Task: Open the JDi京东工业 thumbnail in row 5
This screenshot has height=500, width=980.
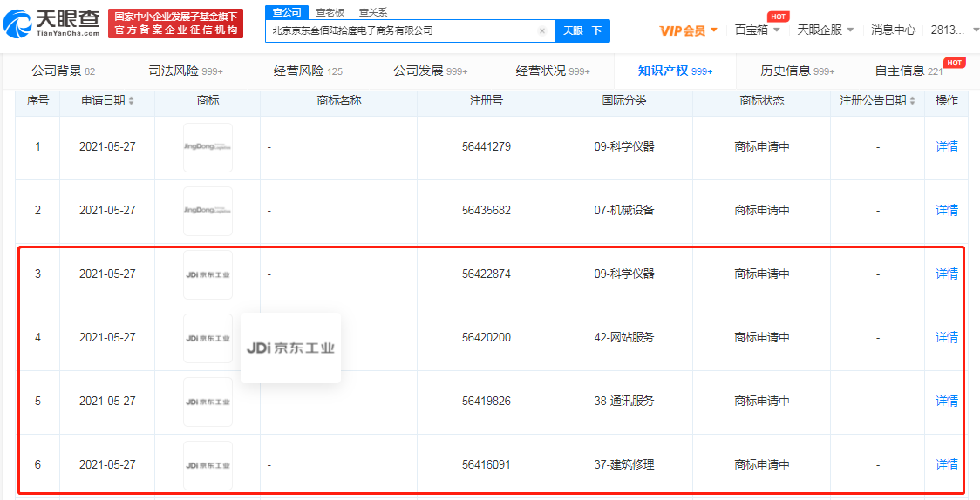Action: click(208, 402)
